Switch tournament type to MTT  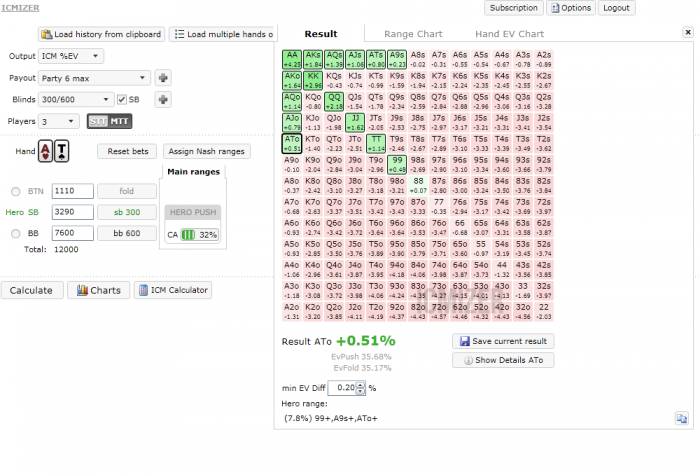(120, 121)
